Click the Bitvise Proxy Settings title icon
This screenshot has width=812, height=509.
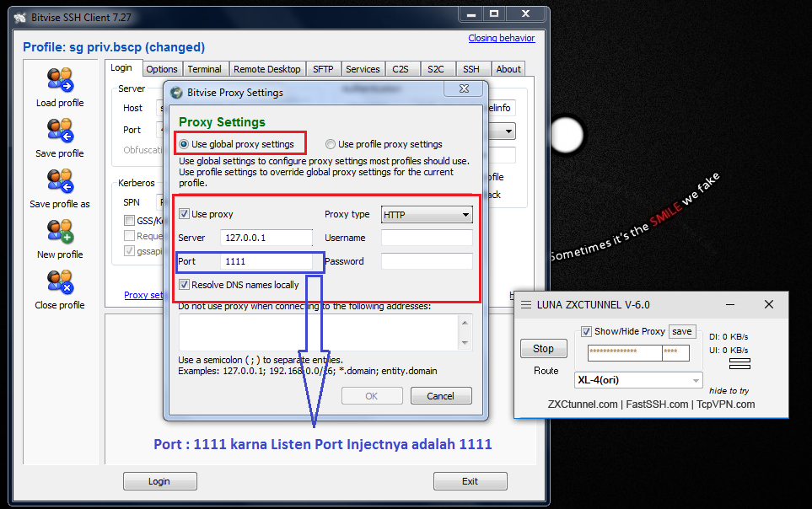point(177,93)
